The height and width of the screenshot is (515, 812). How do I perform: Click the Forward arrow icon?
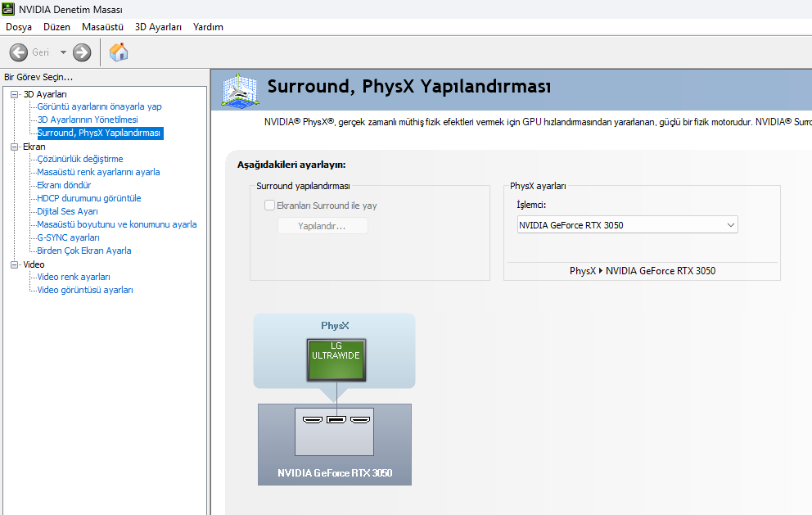[82, 52]
